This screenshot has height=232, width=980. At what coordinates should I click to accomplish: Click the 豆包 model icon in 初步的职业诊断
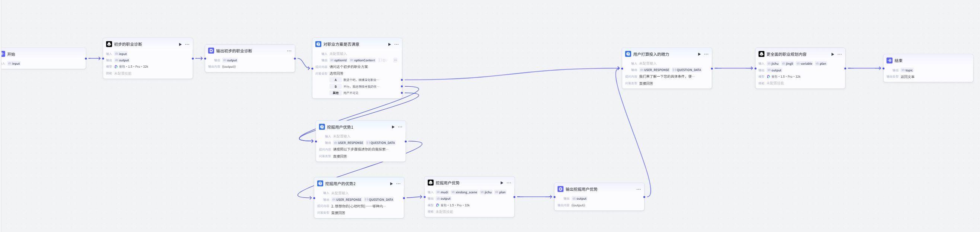point(116,67)
